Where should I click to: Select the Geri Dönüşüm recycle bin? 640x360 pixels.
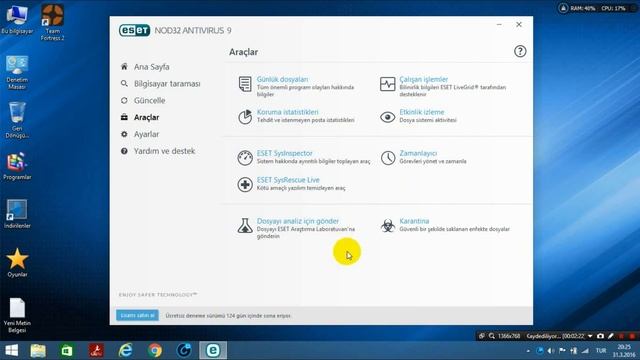[x=17, y=120]
